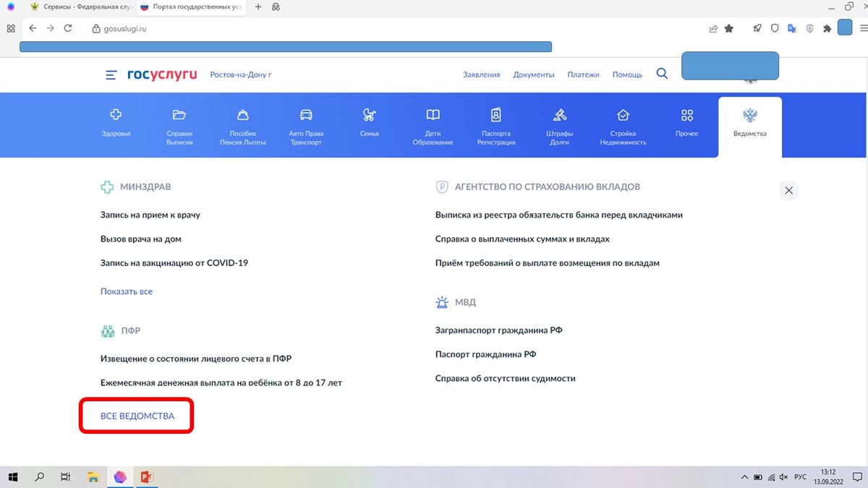Reload the page with the refresh icon

(68, 28)
